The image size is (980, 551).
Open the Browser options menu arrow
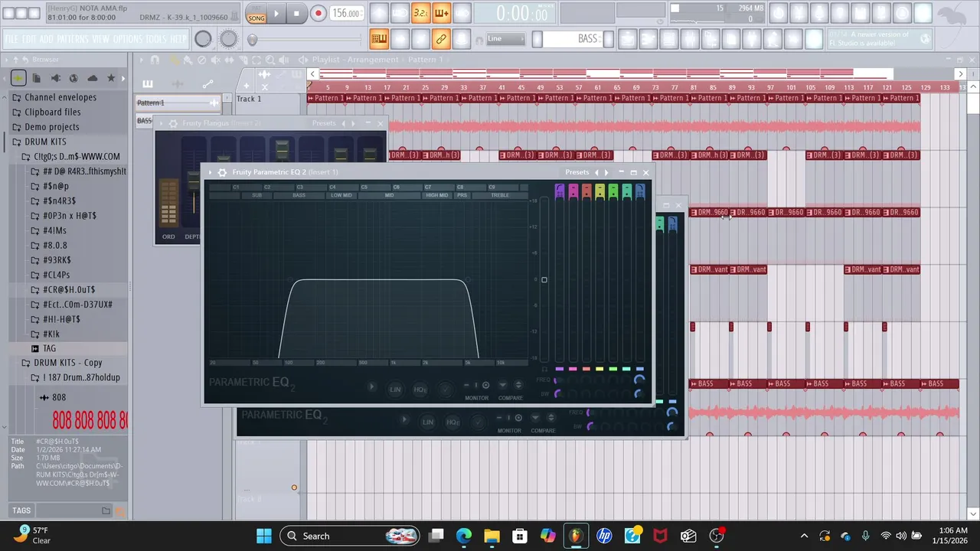6,60
